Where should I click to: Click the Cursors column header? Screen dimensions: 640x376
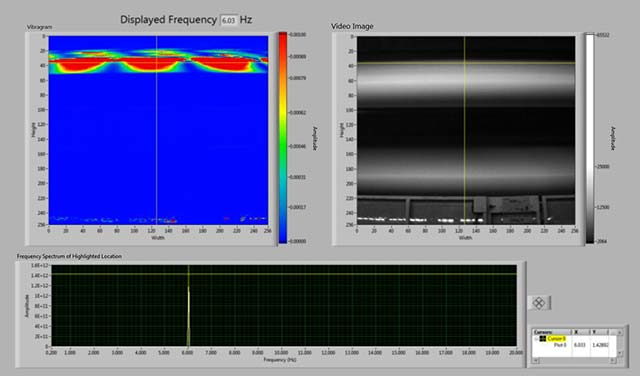tap(551, 332)
